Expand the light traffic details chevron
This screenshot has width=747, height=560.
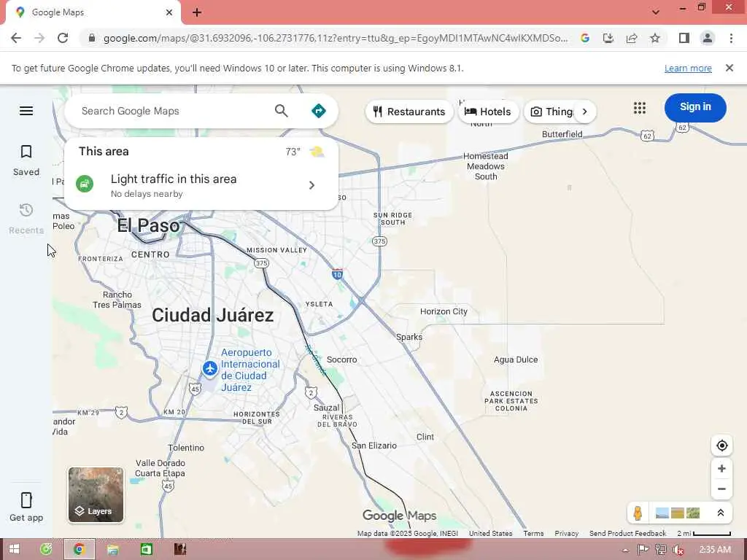click(311, 185)
